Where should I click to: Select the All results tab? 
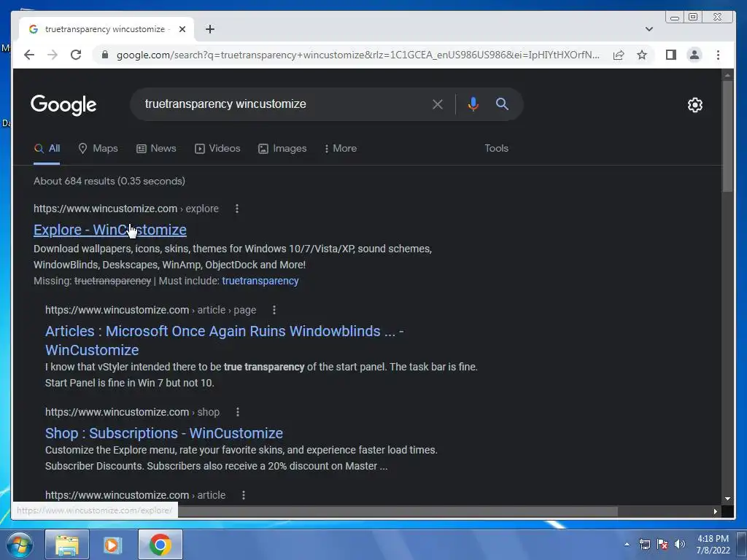pos(47,149)
